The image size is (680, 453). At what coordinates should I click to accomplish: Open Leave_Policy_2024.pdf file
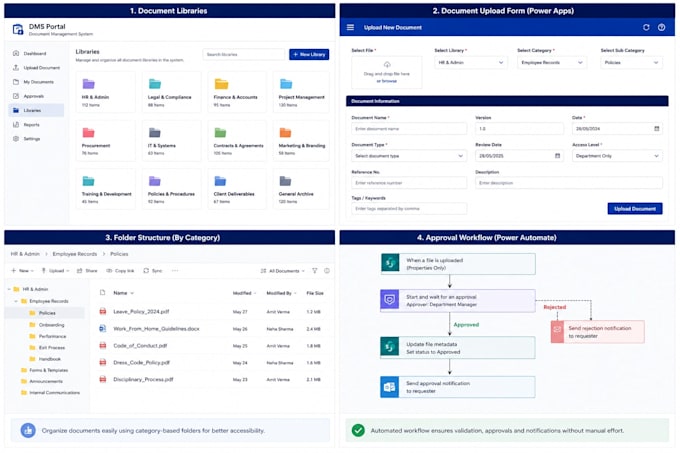[x=141, y=312]
